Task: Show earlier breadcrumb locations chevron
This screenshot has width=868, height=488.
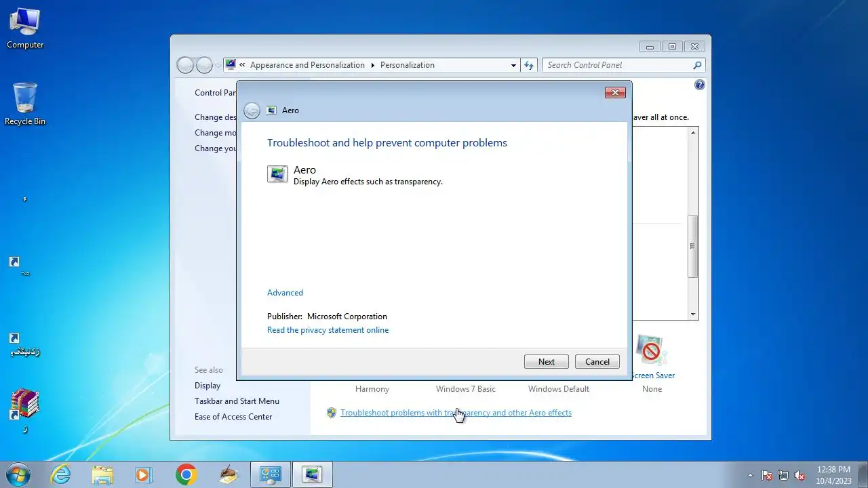Action: pos(242,65)
